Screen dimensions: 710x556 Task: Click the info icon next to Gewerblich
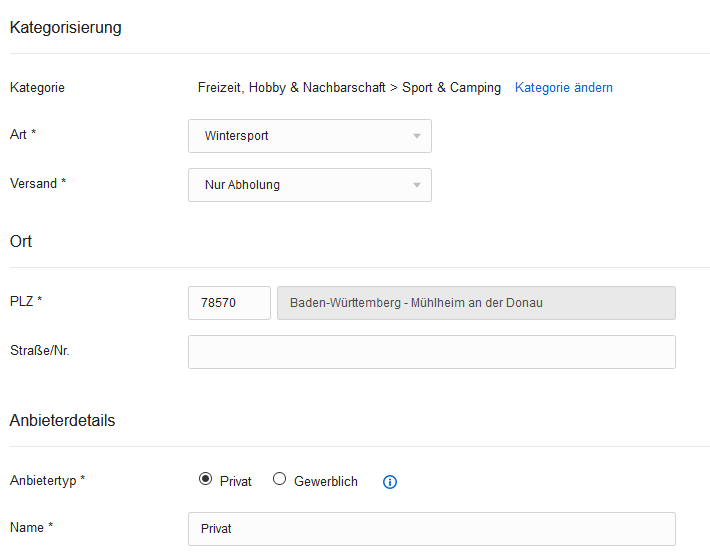pos(389,482)
